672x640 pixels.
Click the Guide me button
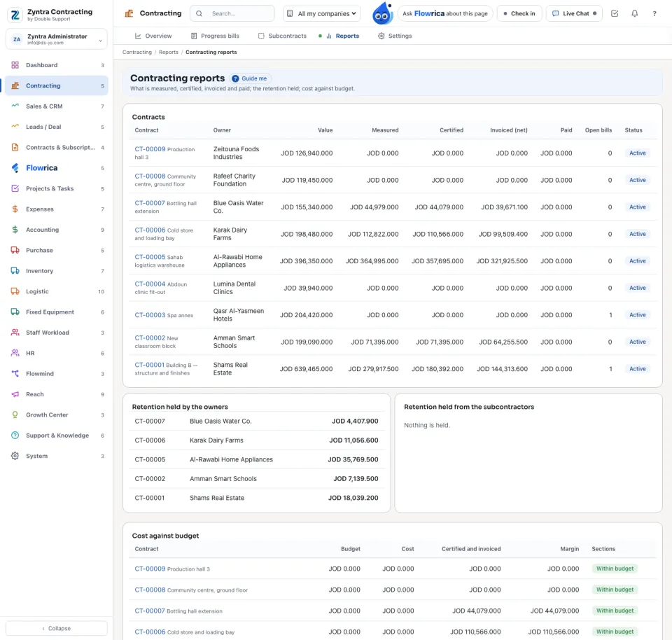click(x=249, y=78)
